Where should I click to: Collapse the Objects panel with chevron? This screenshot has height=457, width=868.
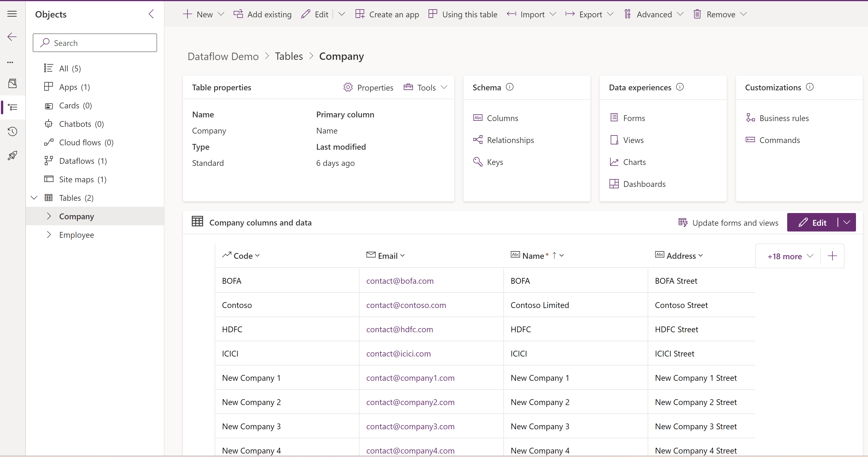click(x=151, y=14)
